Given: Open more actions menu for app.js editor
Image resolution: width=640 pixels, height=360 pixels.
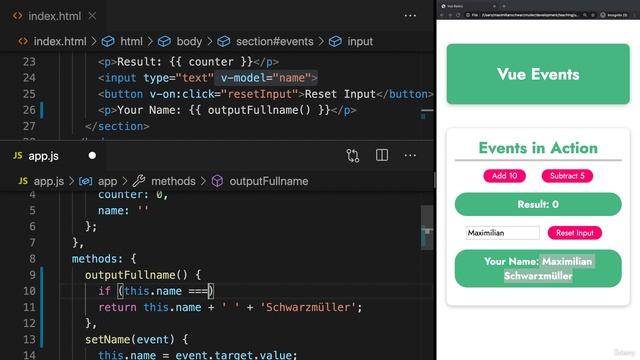Looking at the screenshot, I should click(x=410, y=156).
